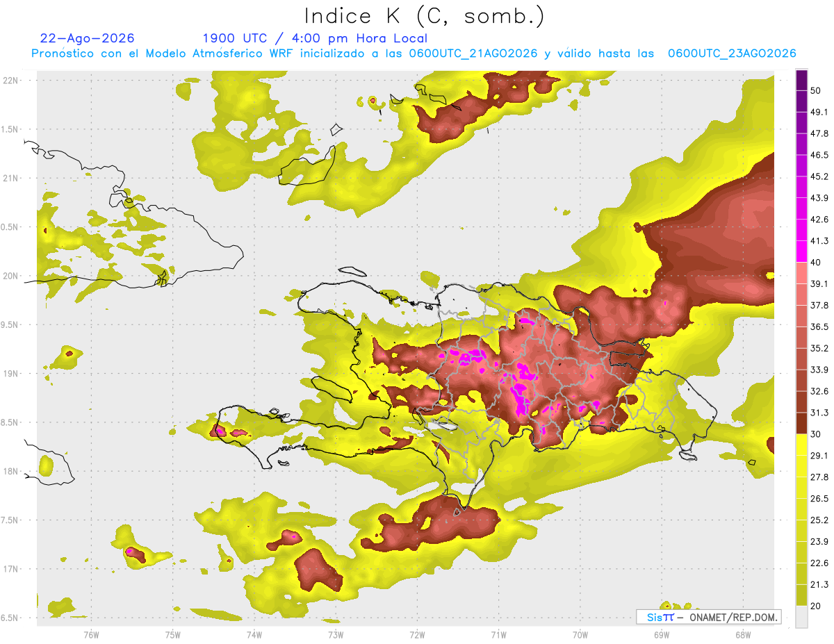The image size is (834, 644).
Task: Click the legend value "41.3"
Action: coord(819,241)
